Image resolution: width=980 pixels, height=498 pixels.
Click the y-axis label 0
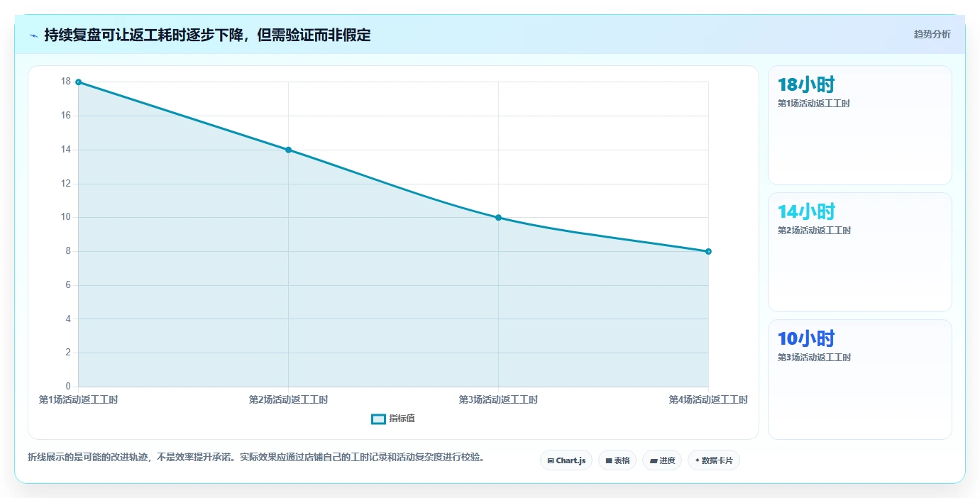[x=68, y=387]
